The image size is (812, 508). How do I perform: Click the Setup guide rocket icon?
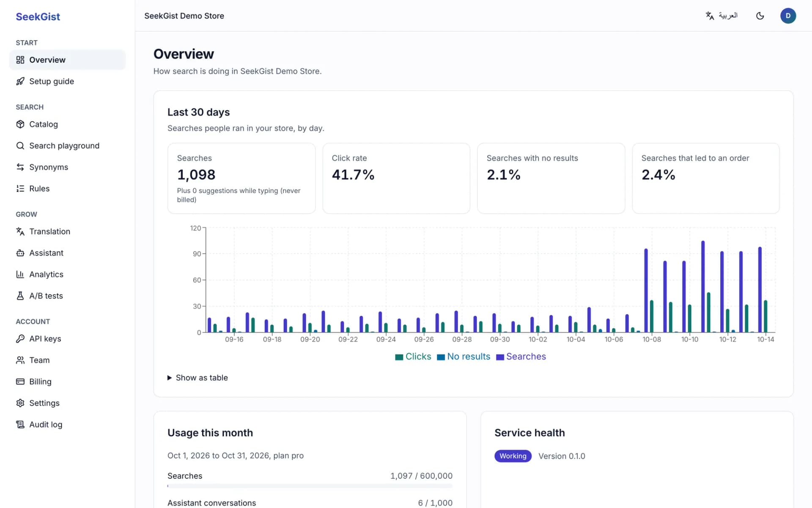[20, 81]
